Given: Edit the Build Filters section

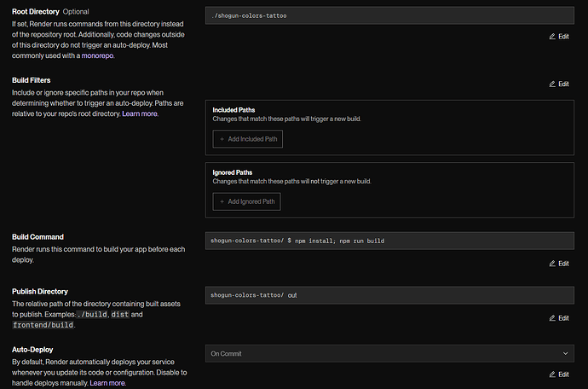Looking at the screenshot, I should (x=559, y=84).
